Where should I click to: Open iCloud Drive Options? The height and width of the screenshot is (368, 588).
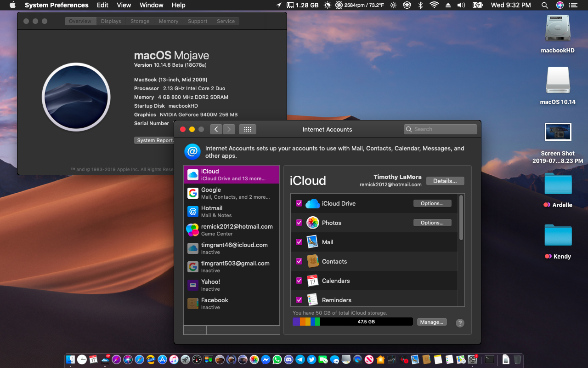click(432, 203)
